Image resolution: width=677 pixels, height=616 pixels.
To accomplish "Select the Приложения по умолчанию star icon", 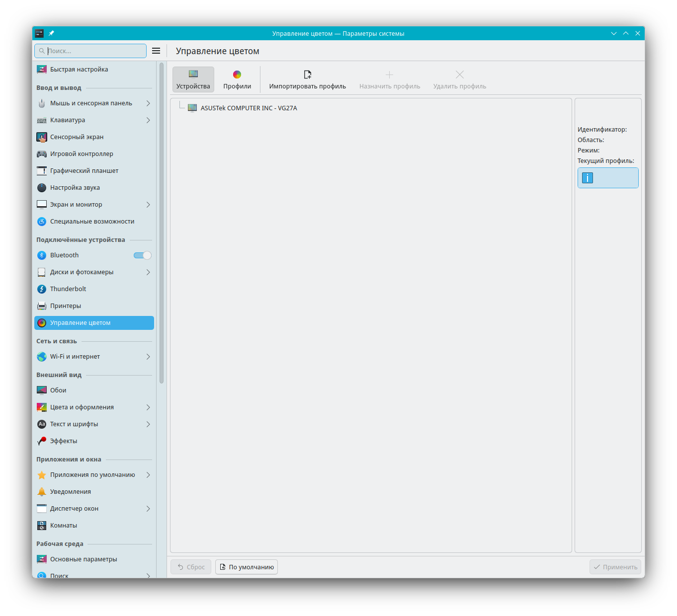I will pyautogui.click(x=42, y=475).
